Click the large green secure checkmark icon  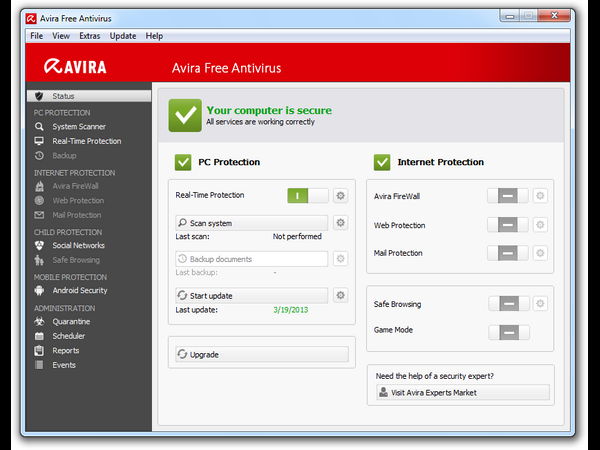[x=185, y=115]
